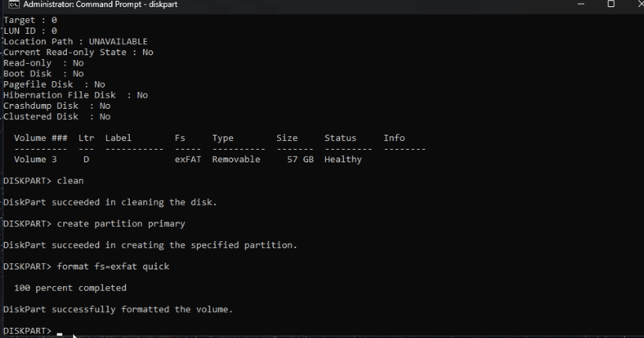Maximize the diskpart Command Prompt window
This screenshot has width=644, height=338.
tap(610, 4)
